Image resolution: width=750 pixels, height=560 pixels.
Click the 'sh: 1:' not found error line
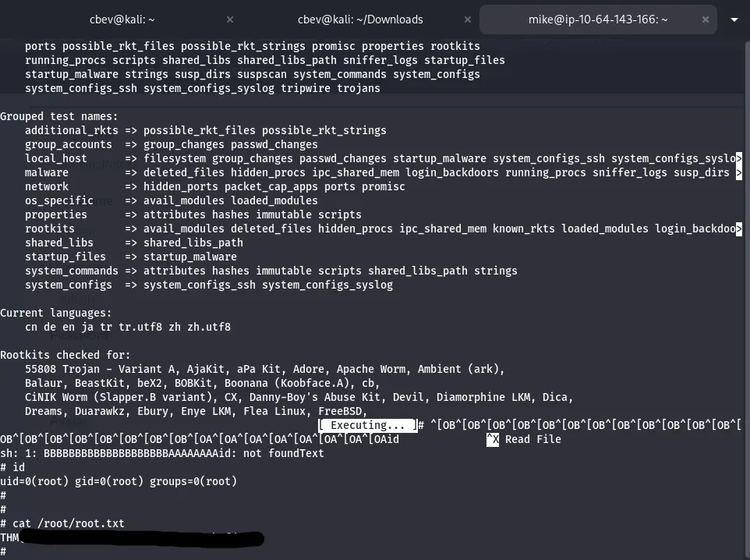point(162,454)
